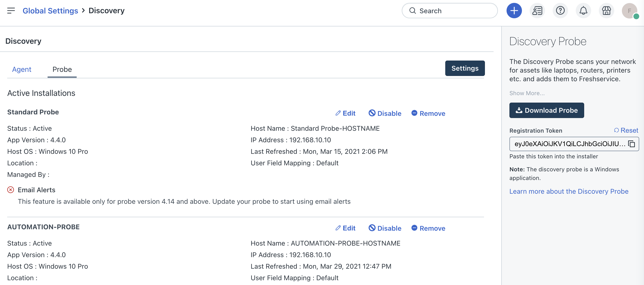
Task: Disable the AUTOMATION-PROBE
Action: coord(385,228)
